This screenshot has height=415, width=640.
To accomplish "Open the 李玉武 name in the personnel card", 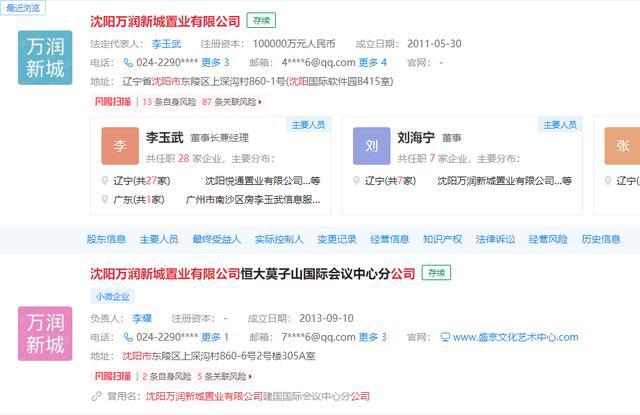I will (164, 138).
